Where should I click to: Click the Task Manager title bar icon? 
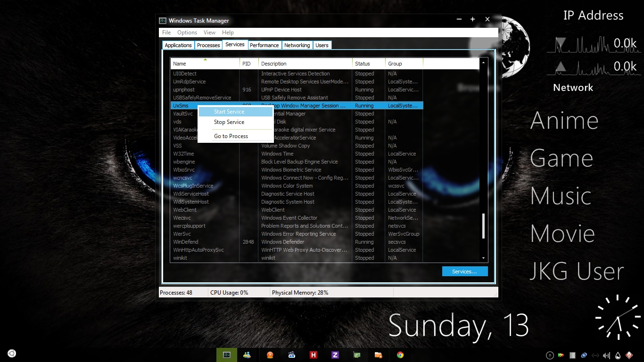[x=163, y=20]
